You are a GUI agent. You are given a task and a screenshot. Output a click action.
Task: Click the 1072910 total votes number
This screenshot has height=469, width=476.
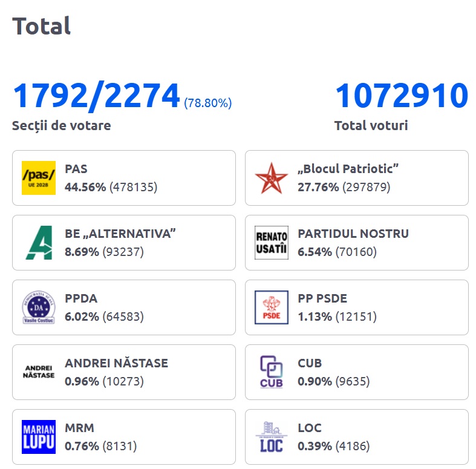(402, 96)
